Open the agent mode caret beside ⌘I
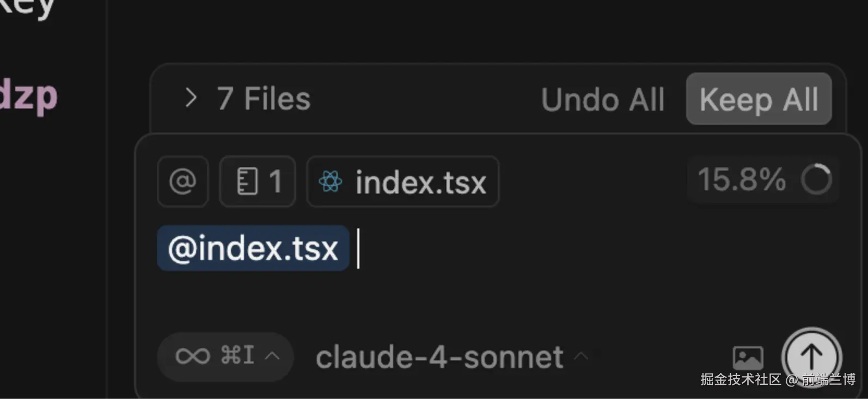This screenshot has height=399, width=868. [x=272, y=356]
